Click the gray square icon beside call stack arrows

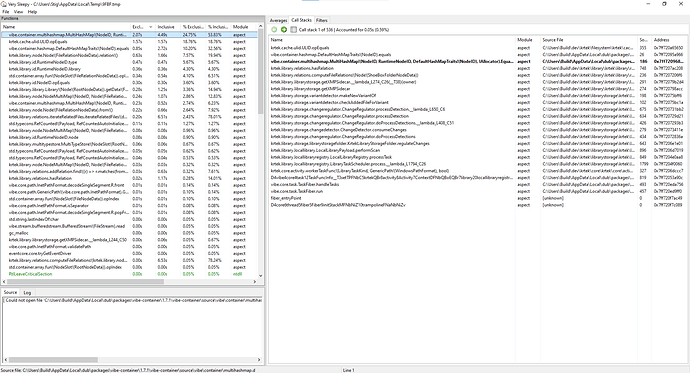tap(294, 29)
